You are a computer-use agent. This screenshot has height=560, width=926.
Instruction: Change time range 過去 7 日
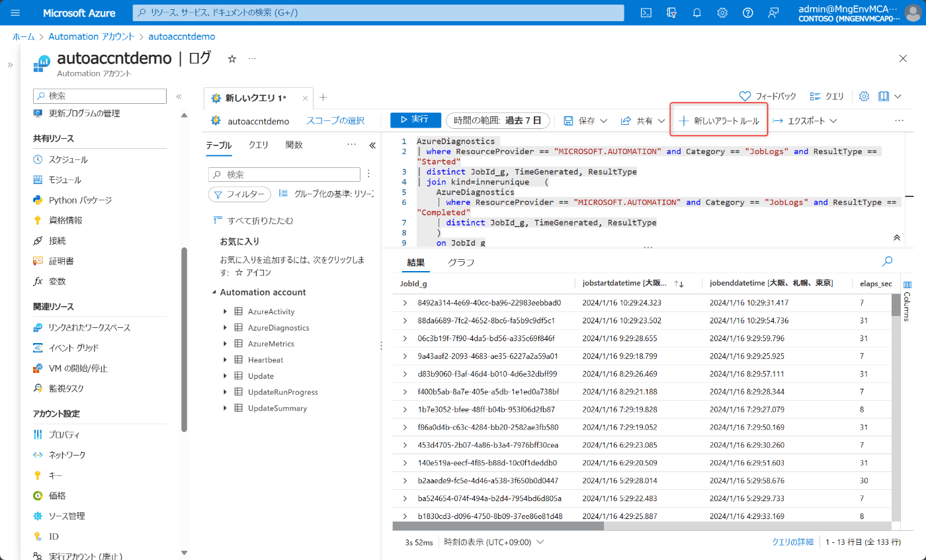[x=498, y=120]
